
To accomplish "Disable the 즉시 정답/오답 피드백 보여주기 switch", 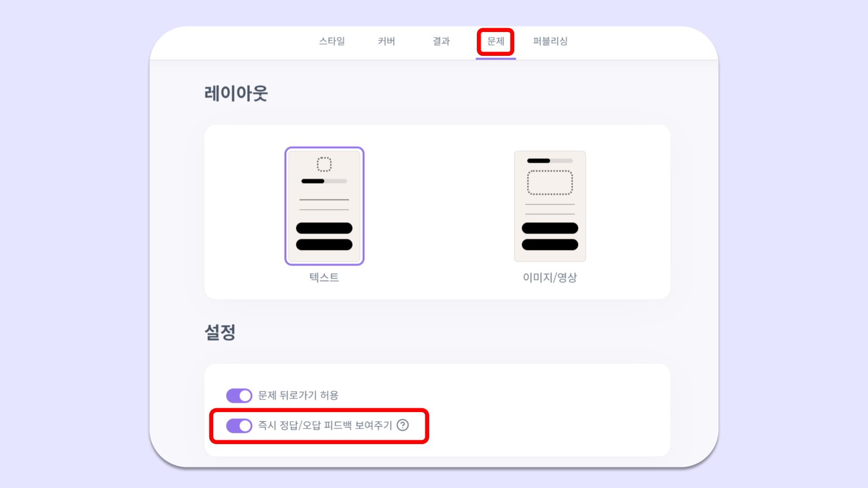I will (239, 426).
